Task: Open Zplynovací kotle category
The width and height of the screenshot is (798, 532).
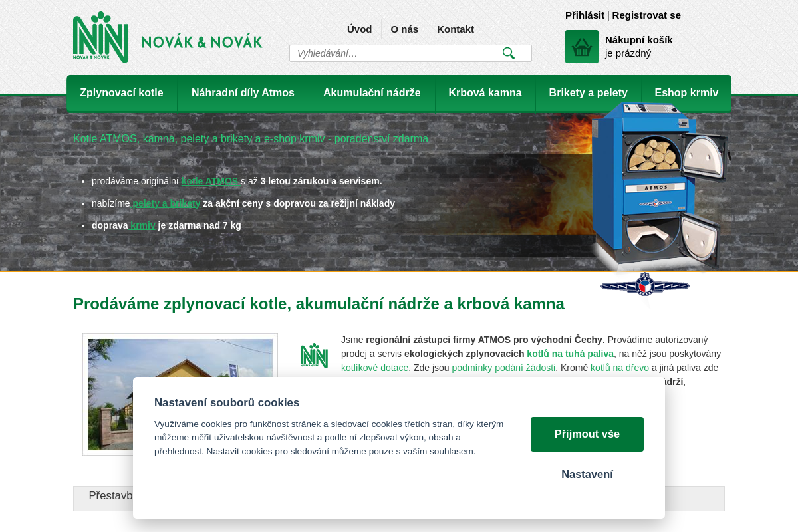Action: click(x=122, y=93)
